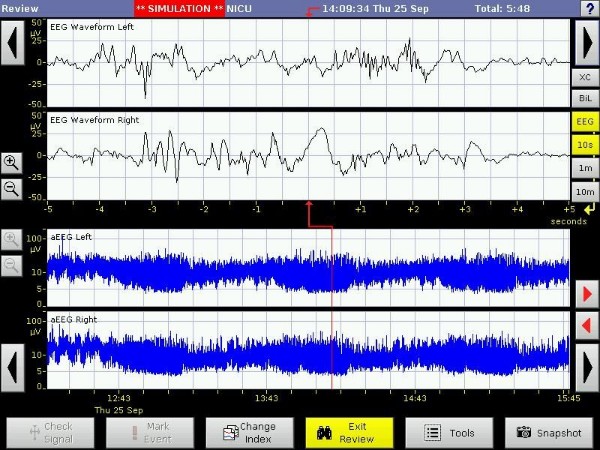This screenshot has width=600, height=450.
Task: Click the '14:09:34 Thu 25 Sep' timestamp
Action: click(x=375, y=8)
